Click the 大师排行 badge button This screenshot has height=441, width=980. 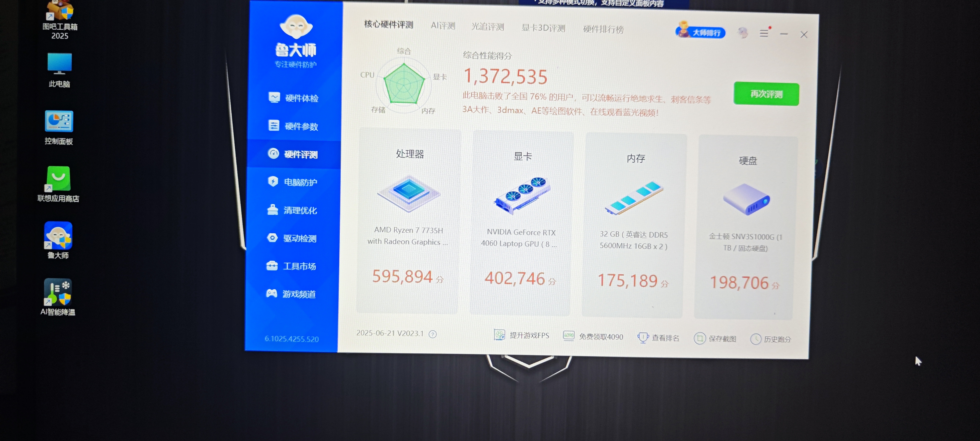pos(700,32)
